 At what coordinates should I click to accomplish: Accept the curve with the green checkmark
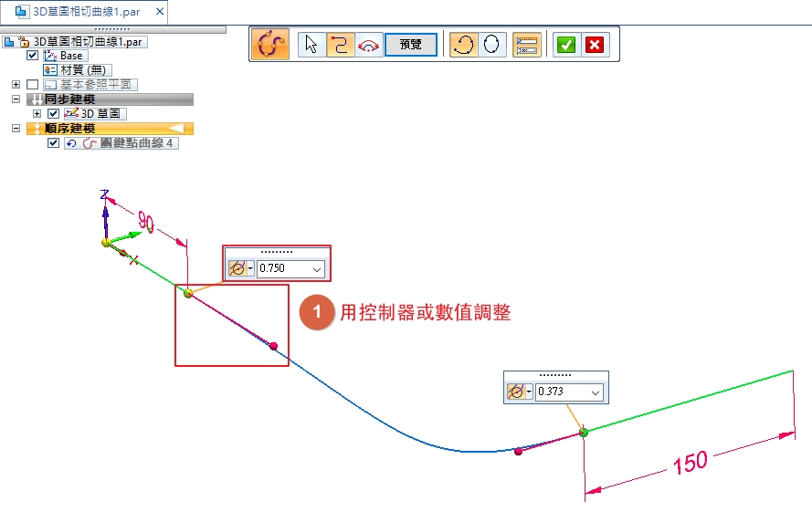pyautogui.click(x=566, y=44)
